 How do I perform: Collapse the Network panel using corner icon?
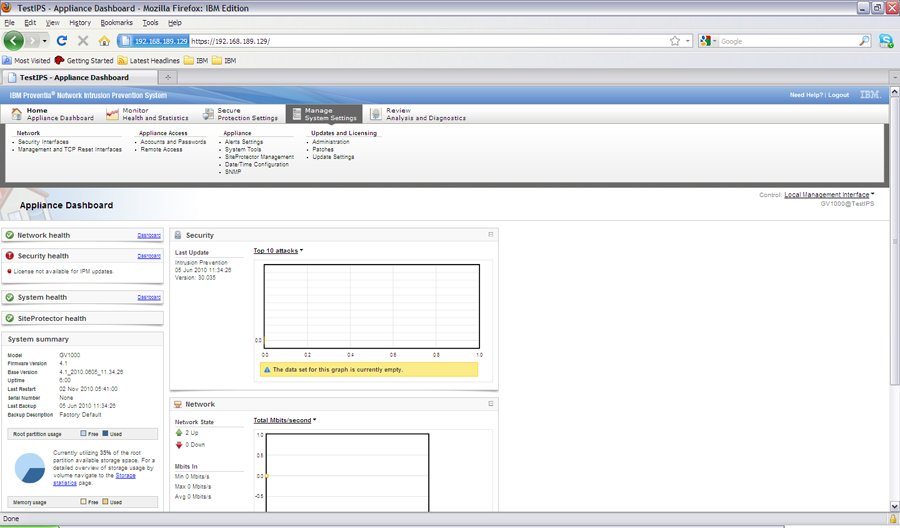click(x=491, y=403)
